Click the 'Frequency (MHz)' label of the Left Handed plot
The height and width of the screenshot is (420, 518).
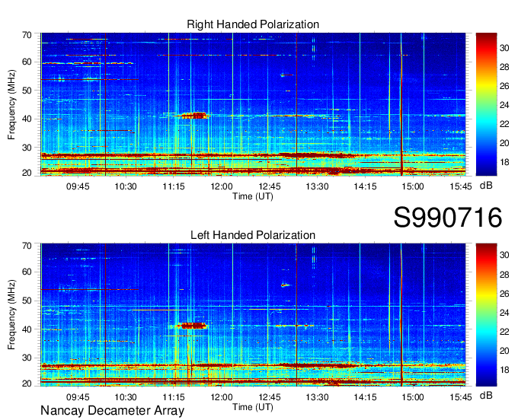(x=11, y=315)
